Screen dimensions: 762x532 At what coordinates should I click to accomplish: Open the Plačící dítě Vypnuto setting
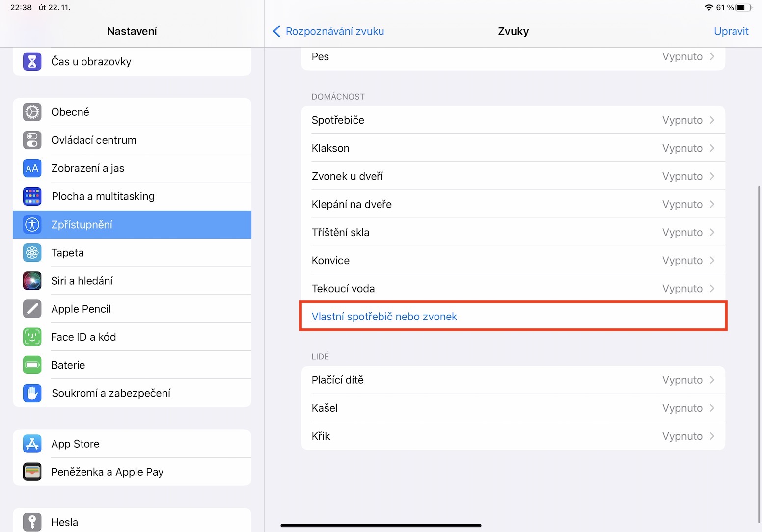tap(682, 380)
